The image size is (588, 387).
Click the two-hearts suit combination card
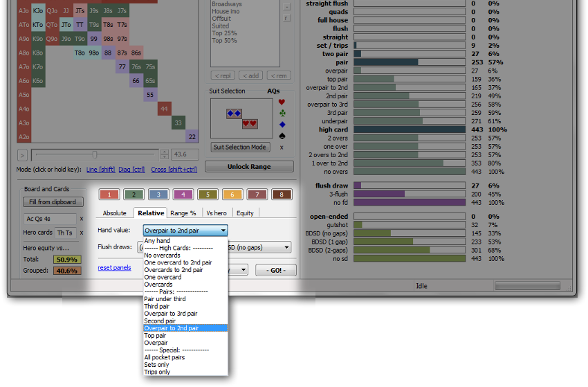pyautogui.click(x=250, y=124)
